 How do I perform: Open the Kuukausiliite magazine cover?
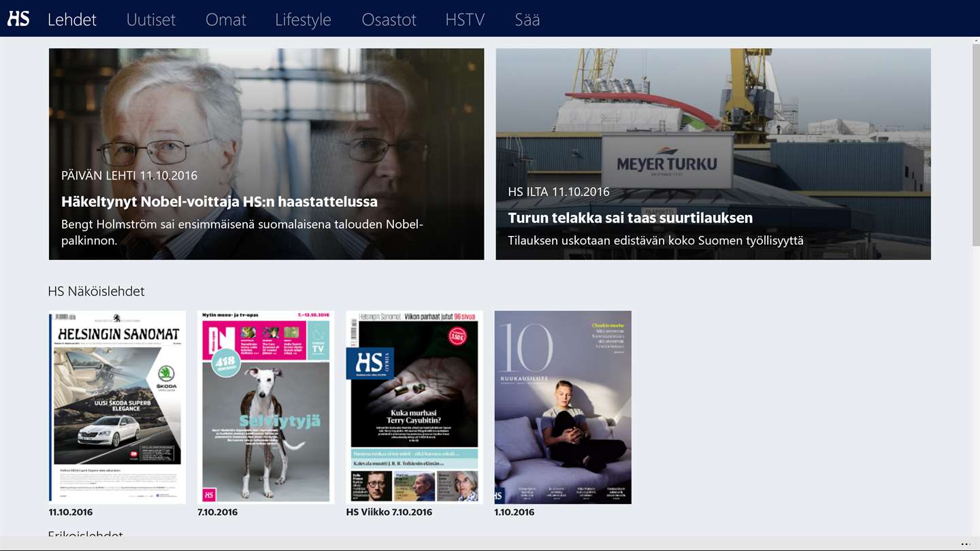(x=563, y=407)
